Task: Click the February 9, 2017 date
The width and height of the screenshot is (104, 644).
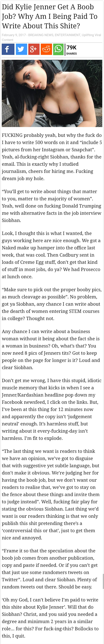Action: coord(13,35)
